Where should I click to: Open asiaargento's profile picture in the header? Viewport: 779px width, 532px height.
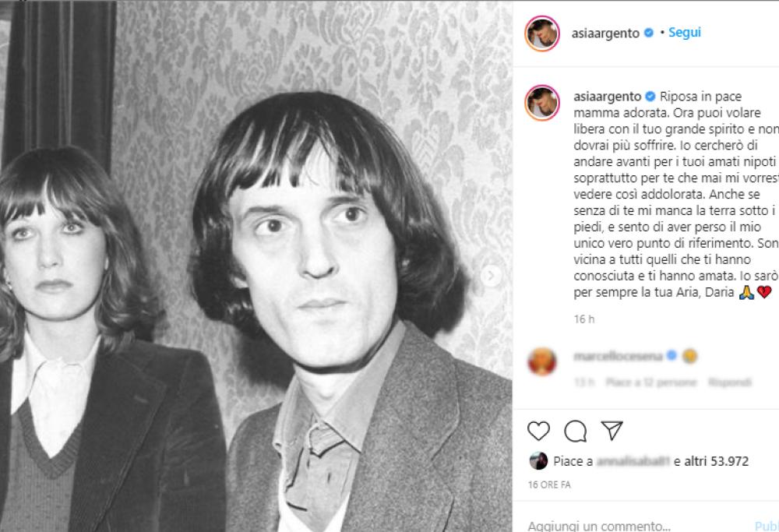click(542, 33)
